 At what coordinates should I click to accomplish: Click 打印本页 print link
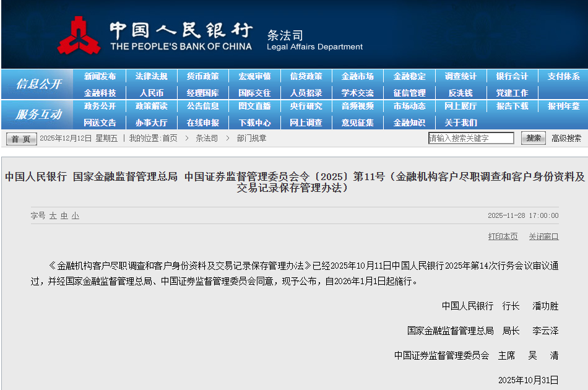pos(503,236)
